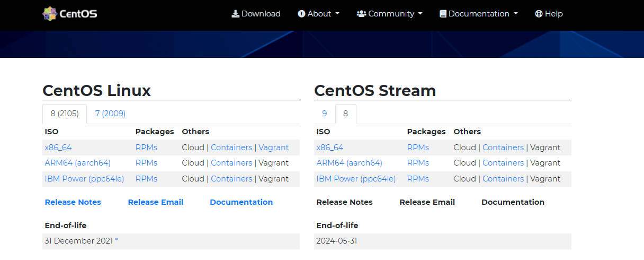Click Cloud text in CentOS Linux x86_64 row
The height and width of the screenshot is (260, 644).
click(x=193, y=148)
